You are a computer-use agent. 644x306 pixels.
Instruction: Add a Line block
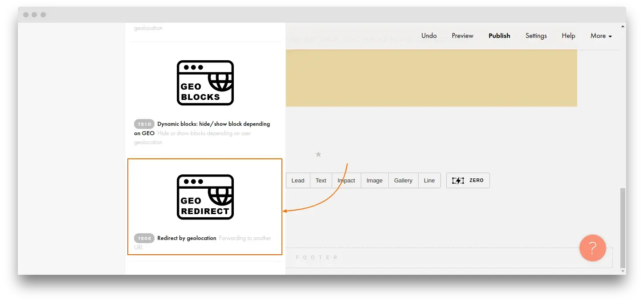tap(429, 181)
